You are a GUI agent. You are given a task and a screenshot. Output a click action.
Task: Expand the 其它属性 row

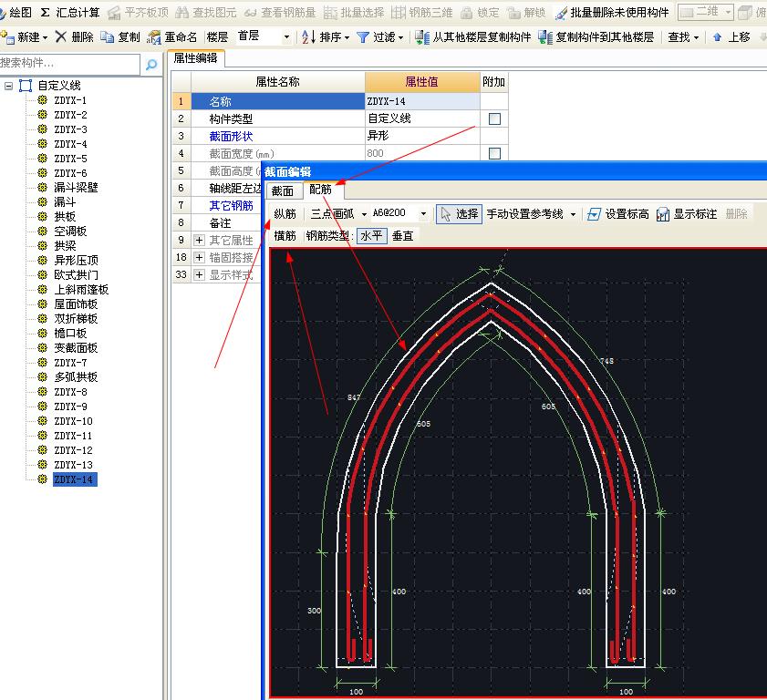pos(199,240)
